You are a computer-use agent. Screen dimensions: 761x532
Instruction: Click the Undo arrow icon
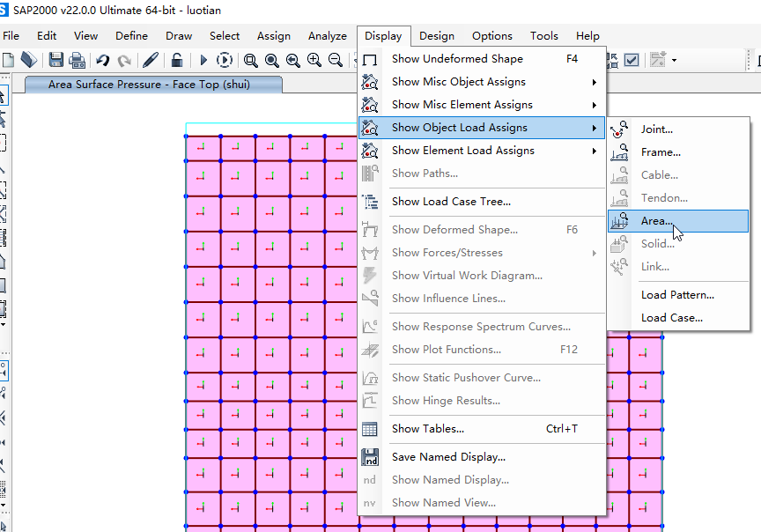[103, 60]
